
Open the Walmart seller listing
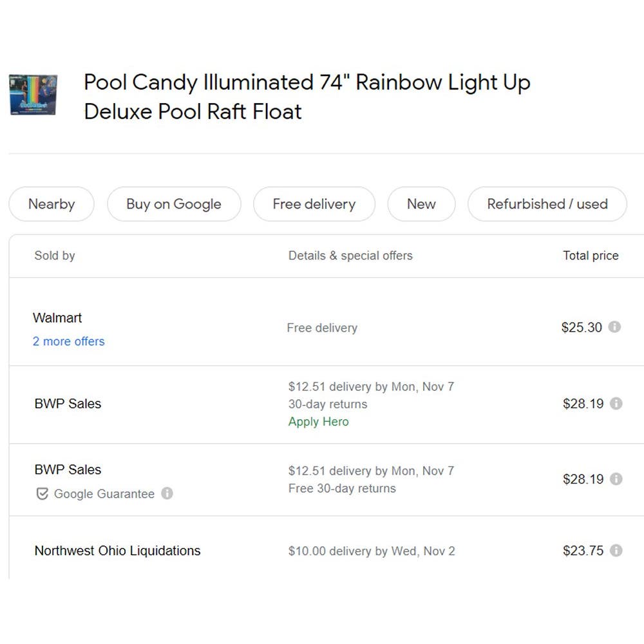pyautogui.click(x=57, y=317)
